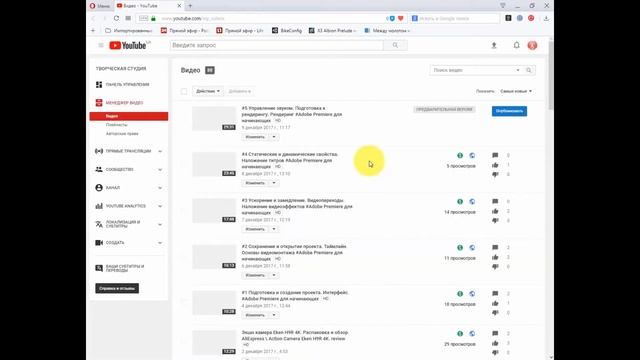
Task: Click the public globe icon for video #2
Action: click(472, 248)
